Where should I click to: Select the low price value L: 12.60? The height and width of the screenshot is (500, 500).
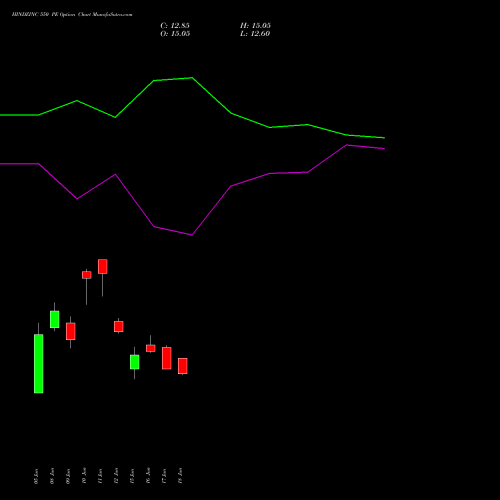pos(255,34)
